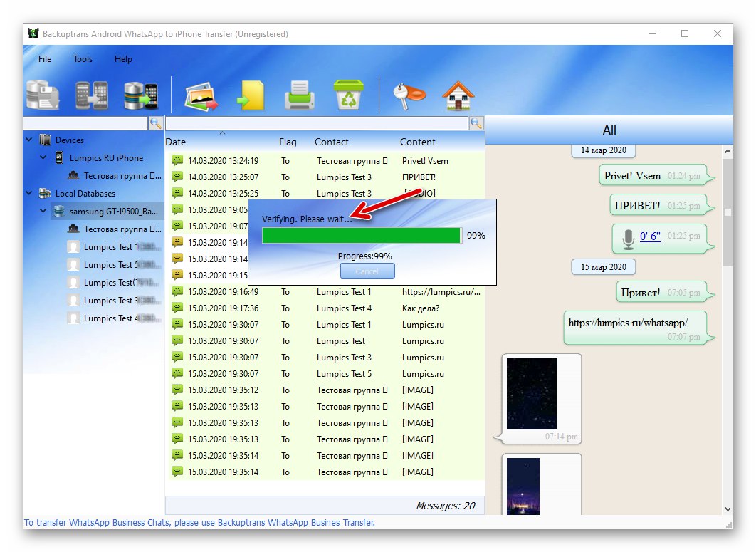Image resolution: width=756 pixels, height=552 pixels.
Task: Click the left panel search input field
Action: point(85,123)
